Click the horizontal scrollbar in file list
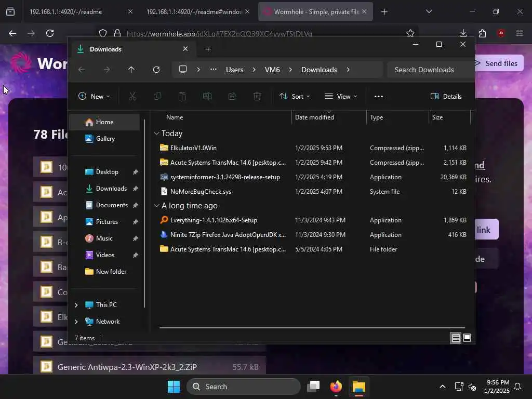The width and height of the screenshot is (532, 399). (x=312, y=328)
